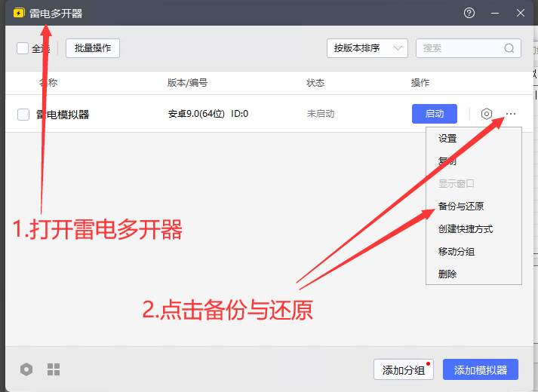Click the yellow 雷电多开器 app logo
This screenshot has width=538, height=392.
coord(19,13)
